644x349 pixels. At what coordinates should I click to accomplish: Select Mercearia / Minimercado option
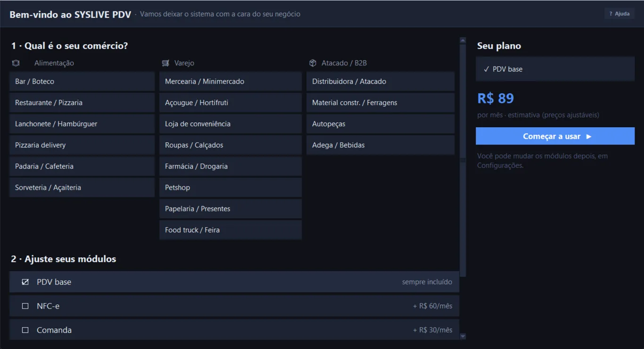[x=231, y=82]
